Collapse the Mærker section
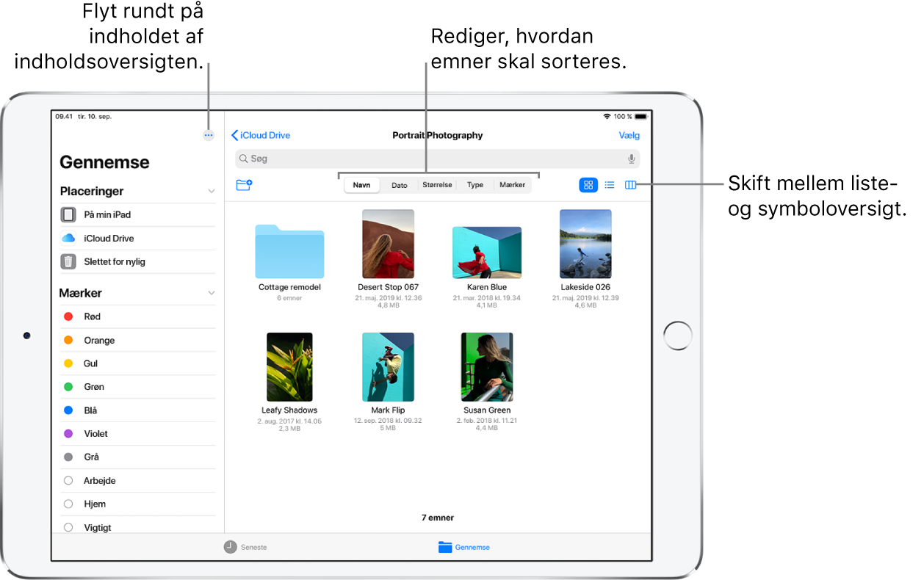The height and width of the screenshot is (580, 924). (x=212, y=293)
